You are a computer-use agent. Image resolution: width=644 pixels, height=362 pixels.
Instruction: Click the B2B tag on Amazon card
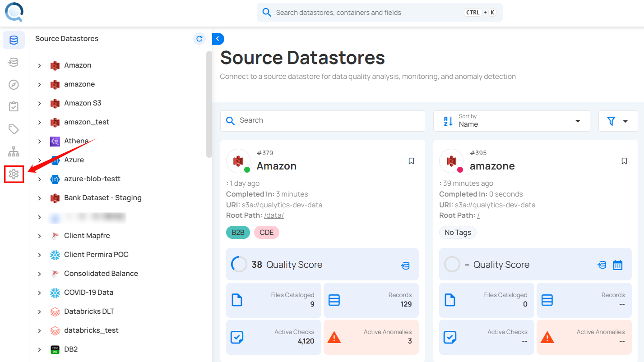click(238, 233)
